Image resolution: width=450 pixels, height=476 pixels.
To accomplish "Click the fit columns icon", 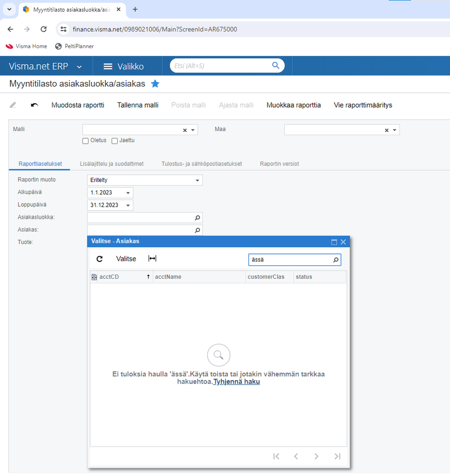I will [x=152, y=259].
